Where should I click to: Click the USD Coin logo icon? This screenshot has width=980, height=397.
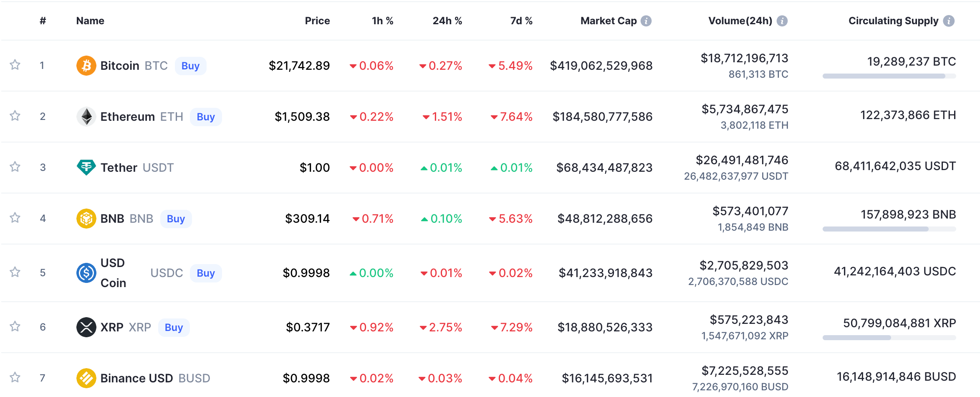click(x=86, y=273)
